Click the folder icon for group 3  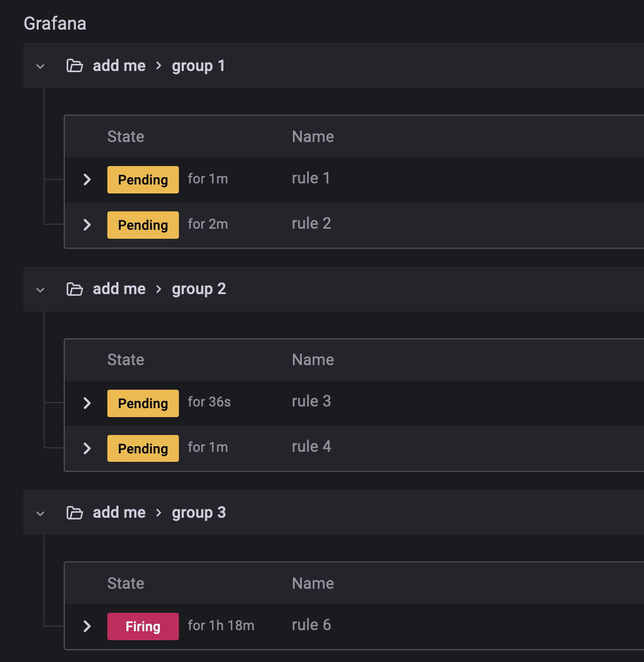pyautogui.click(x=74, y=512)
